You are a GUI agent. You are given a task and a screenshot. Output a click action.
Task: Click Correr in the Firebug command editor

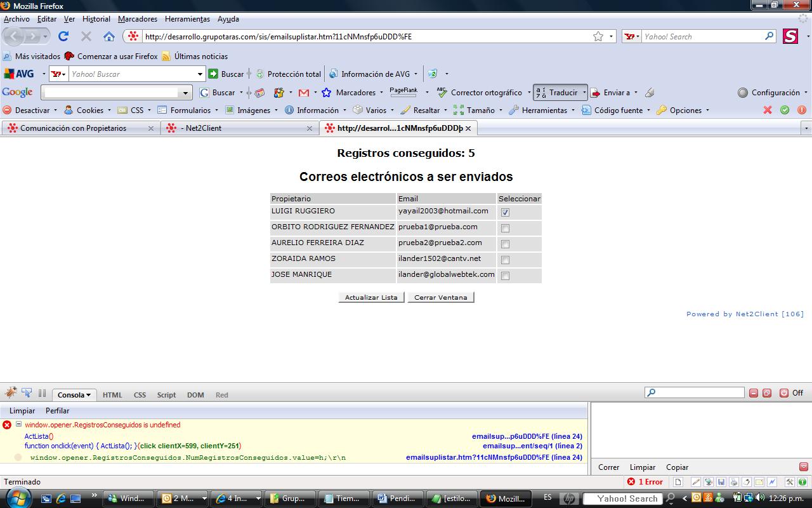[x=608, y=467]
